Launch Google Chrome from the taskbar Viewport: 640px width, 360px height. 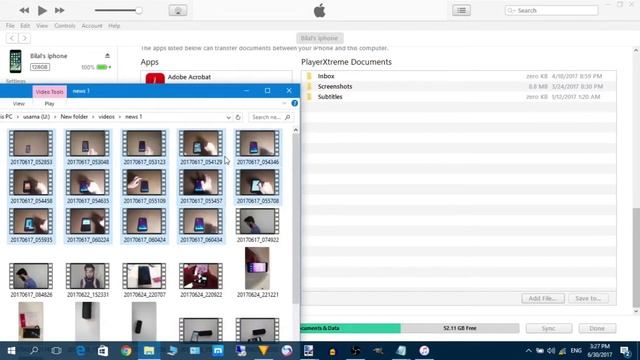126,351
